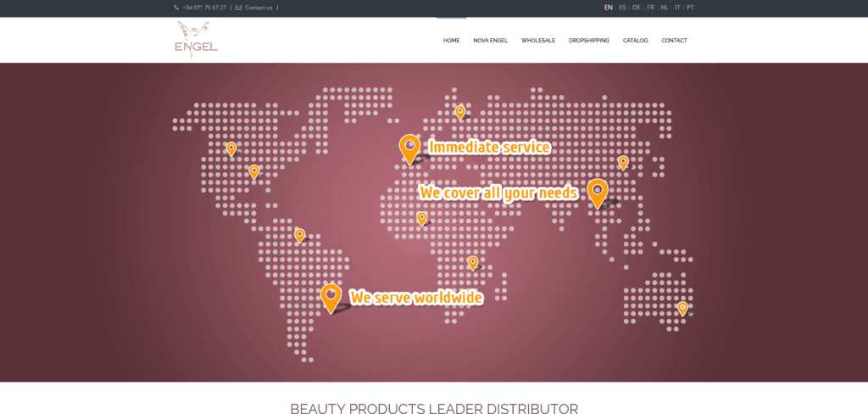
Task: Switch language to NL
Action: (665, 8)
